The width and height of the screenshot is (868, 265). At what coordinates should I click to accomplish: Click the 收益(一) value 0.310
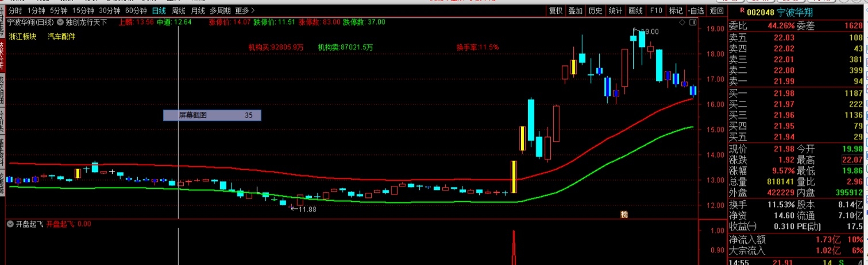coord(784,226)
